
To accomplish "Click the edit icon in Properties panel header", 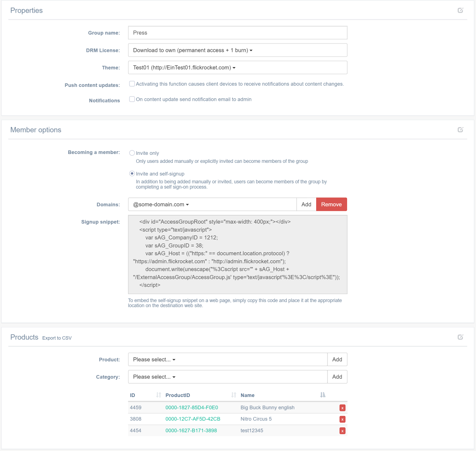I will pos(460,11).
